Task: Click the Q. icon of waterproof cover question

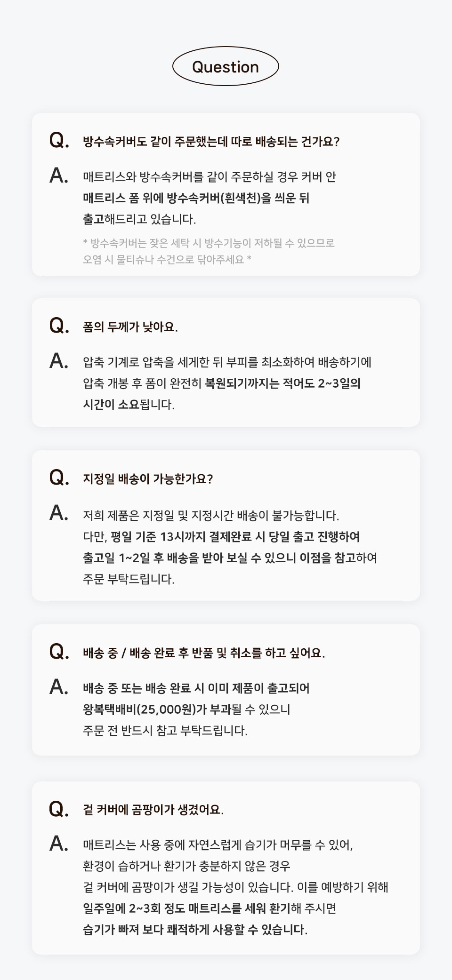Action: [59, 140]
